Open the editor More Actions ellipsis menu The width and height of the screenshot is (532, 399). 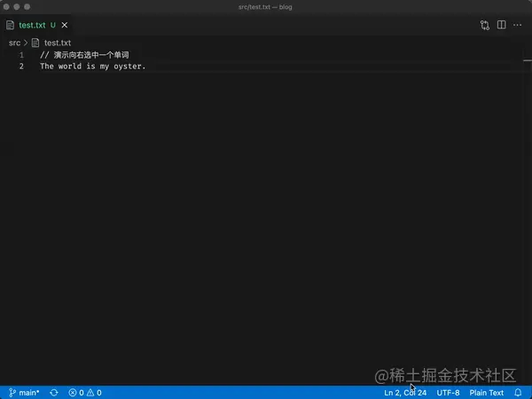click(517, 26)
